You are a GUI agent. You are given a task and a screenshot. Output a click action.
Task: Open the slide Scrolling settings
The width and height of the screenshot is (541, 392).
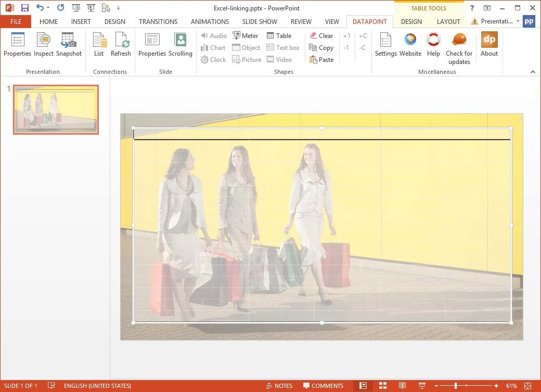coord(180,45)
